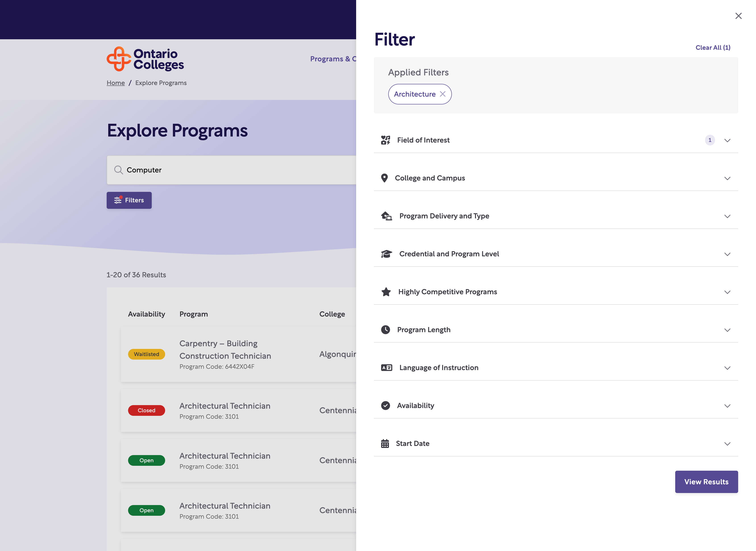The image size is (756, 551).
Task: Click the Computer search input field
Action: 234,170
